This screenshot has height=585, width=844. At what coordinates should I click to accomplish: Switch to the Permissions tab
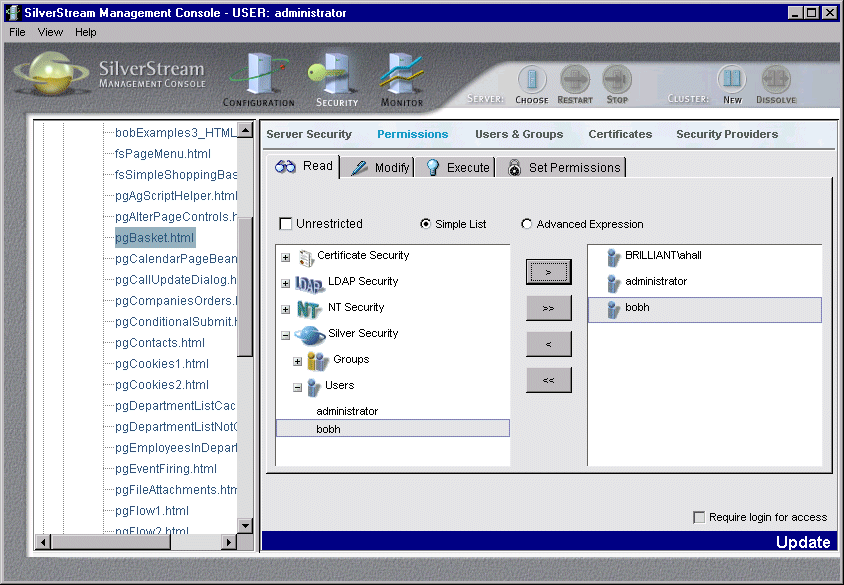(412, 134)
